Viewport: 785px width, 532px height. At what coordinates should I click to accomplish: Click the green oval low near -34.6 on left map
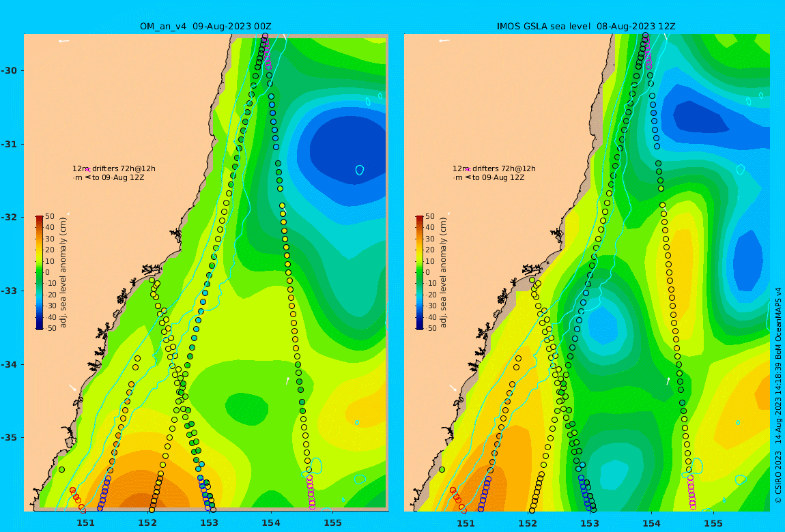(x=246, y=407)
